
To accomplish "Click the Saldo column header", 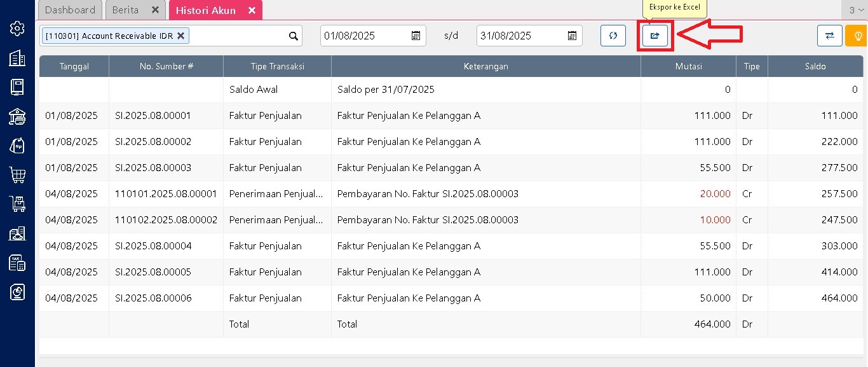I will click(815, 66).
